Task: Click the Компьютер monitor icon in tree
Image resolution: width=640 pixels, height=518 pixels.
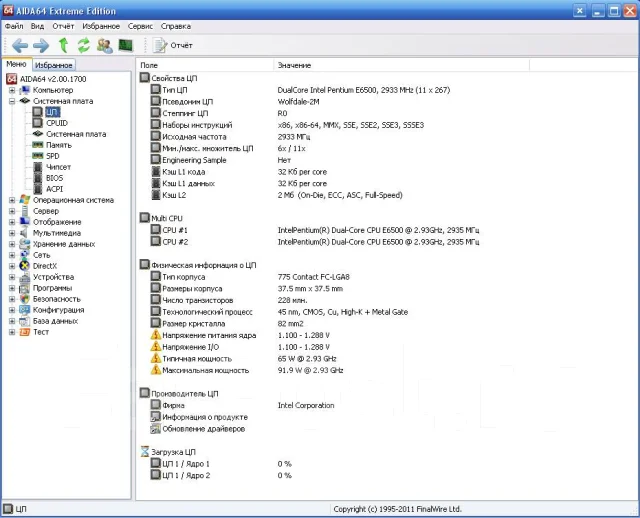Action: coord(25,90)
